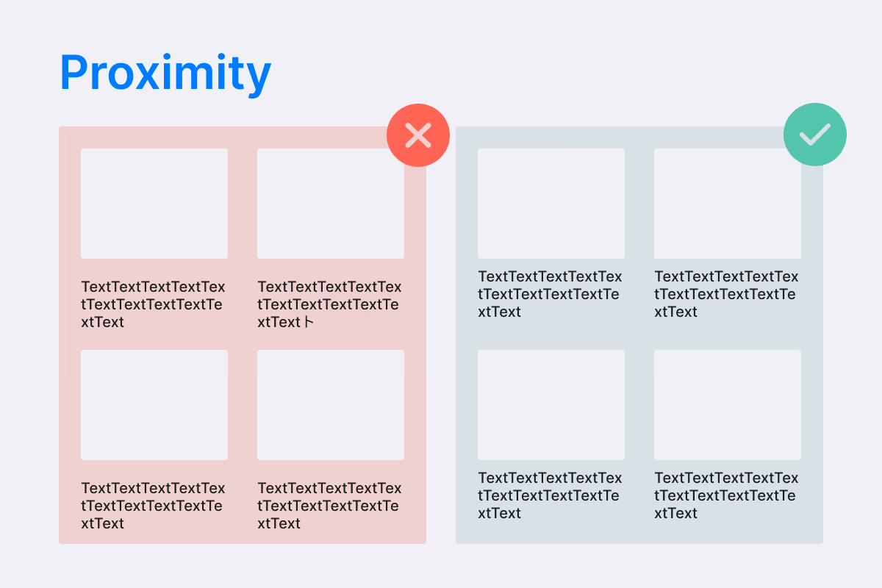Click the green checkmark icon
This screenshot has height=588, width=882.
pyautogui.click(x=815, y=135)
